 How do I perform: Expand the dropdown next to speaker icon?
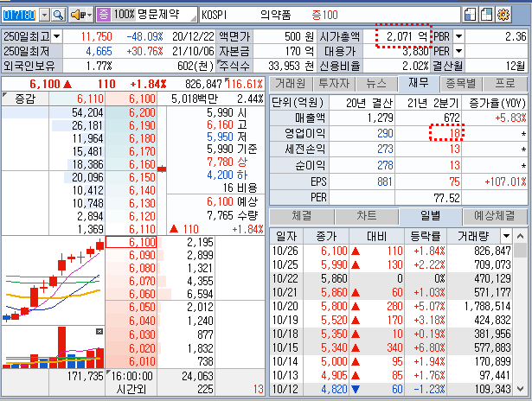click(89, 15)
